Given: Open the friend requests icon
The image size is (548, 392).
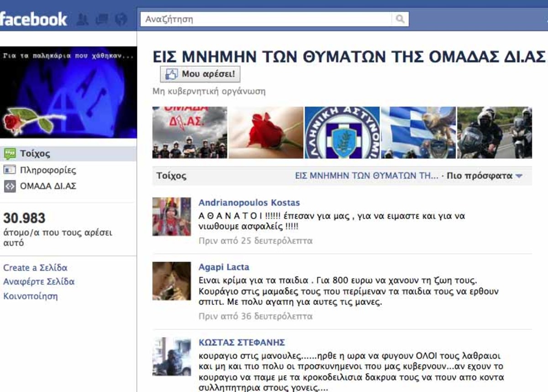Looking at the screenshot, I should pos(83,19).
